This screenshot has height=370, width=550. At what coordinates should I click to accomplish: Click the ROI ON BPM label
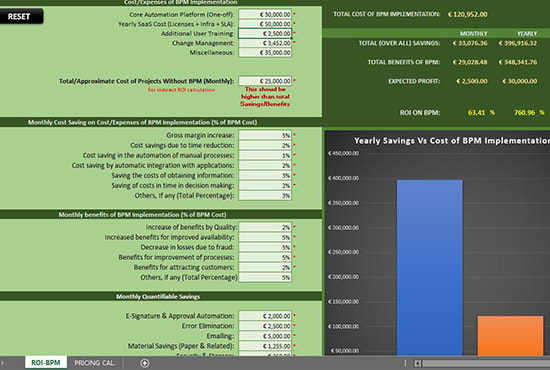[420, 113]
